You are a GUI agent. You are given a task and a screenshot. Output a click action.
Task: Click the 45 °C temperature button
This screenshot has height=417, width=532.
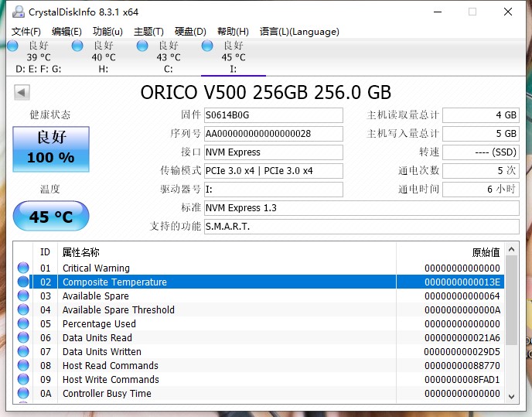51,217
